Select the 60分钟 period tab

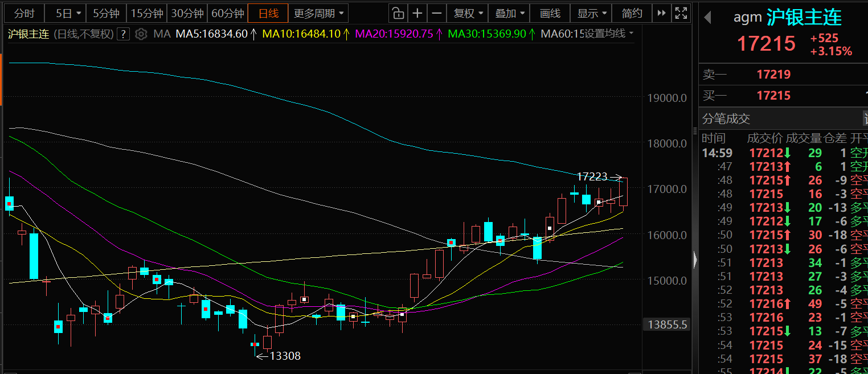[227, 13]
